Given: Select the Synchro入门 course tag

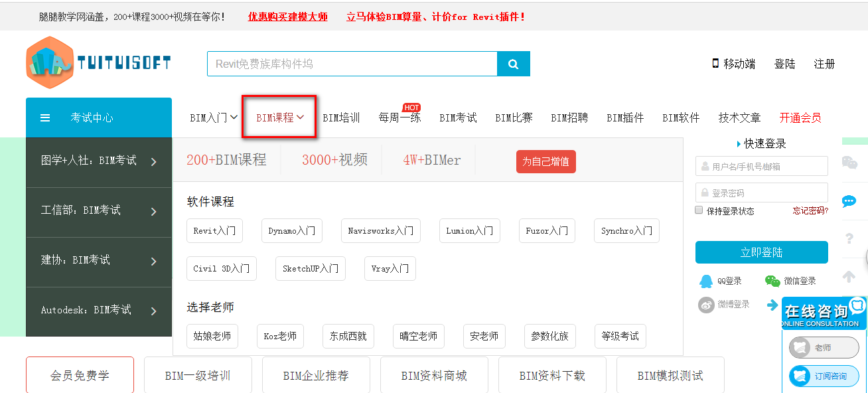Looking at the screenshot, I should (x=626, y=230).
